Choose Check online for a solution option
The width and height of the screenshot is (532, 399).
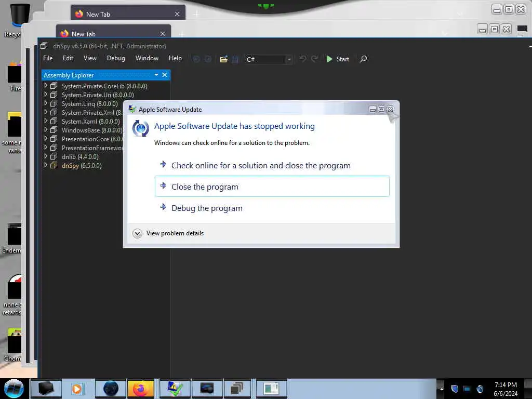click(x=272, y=165)
